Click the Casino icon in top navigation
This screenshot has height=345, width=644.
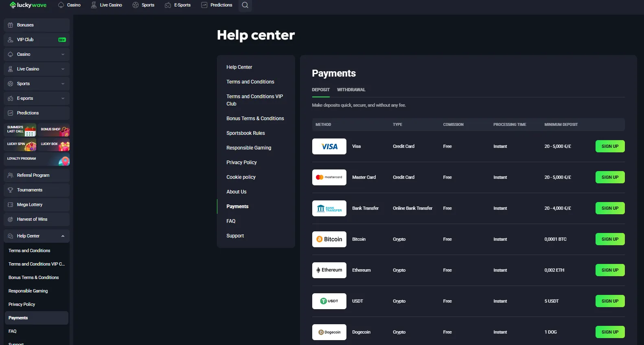point(61,5)
